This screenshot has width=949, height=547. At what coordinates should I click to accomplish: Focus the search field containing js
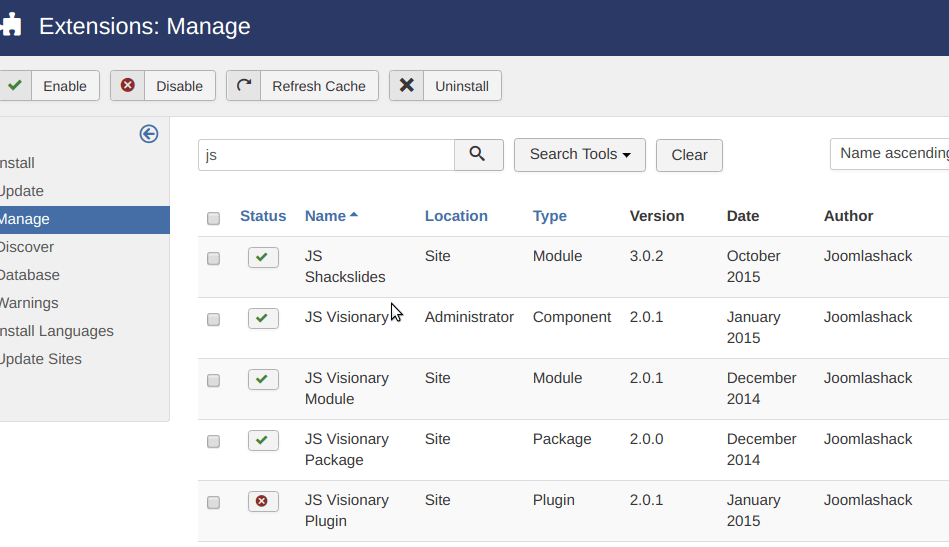pyautogui.click(x=326, y=155)
